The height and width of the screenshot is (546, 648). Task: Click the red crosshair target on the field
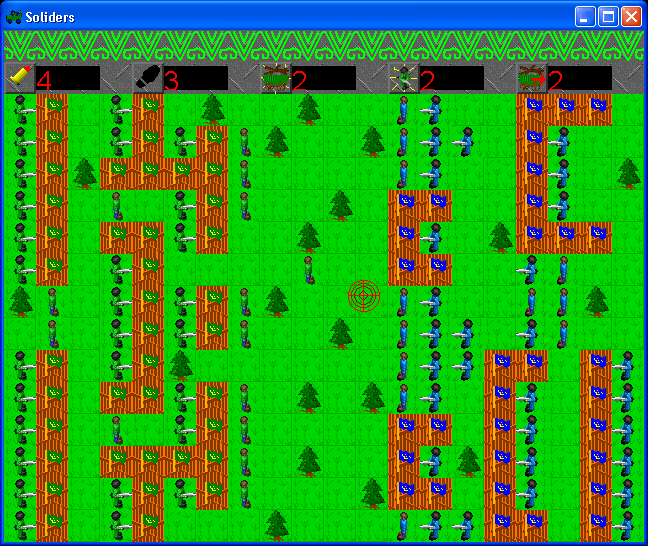click(364, 296)
